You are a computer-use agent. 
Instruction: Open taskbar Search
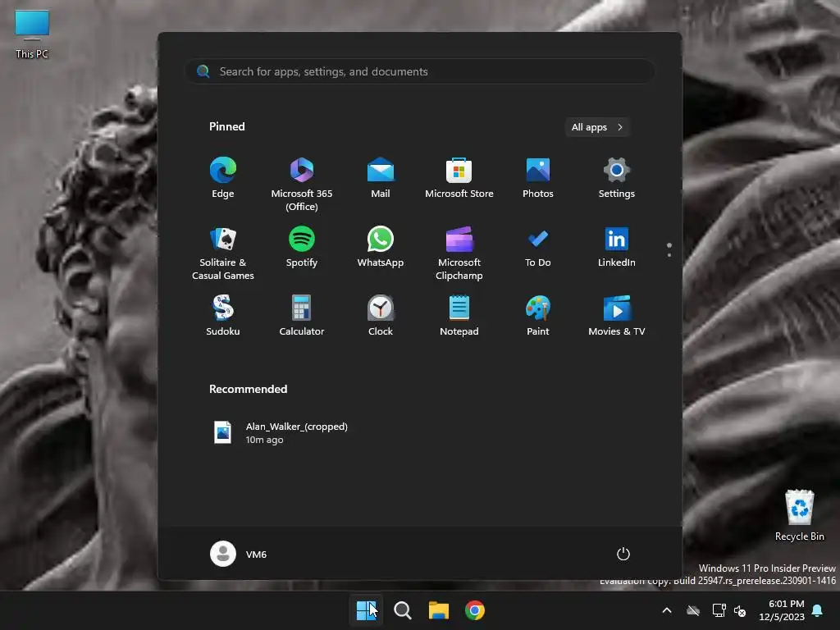pyautogui.click(x=402, y=610)
